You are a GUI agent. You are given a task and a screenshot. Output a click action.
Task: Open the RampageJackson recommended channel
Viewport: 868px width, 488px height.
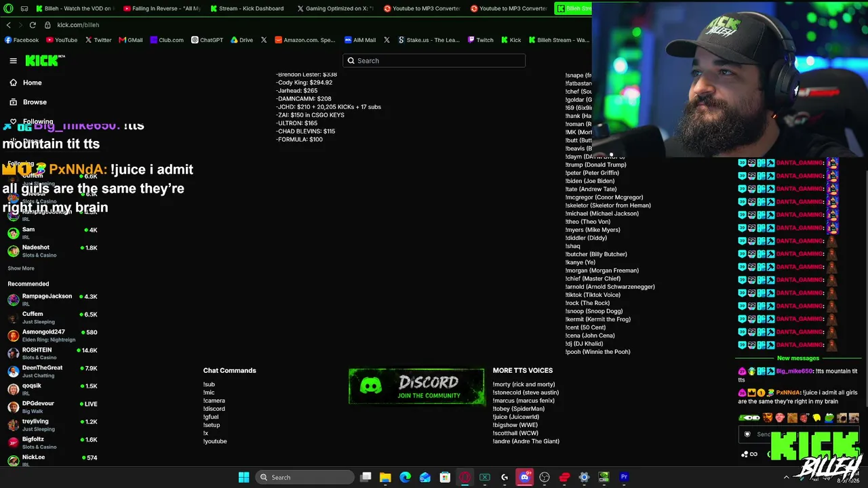pos(53,299)
